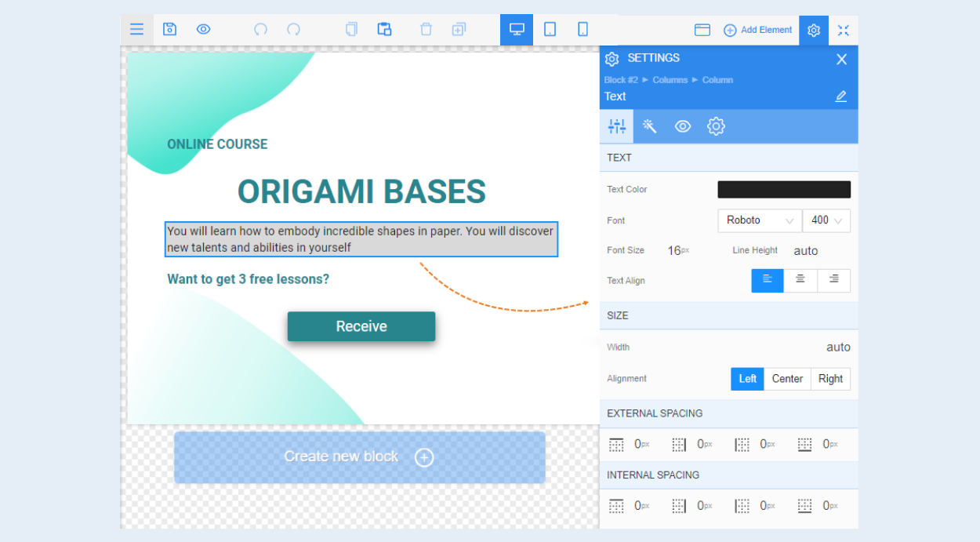This screenshot has width=980, height=542.
Task: Close the Settings panel
Action: coord(842,59)
